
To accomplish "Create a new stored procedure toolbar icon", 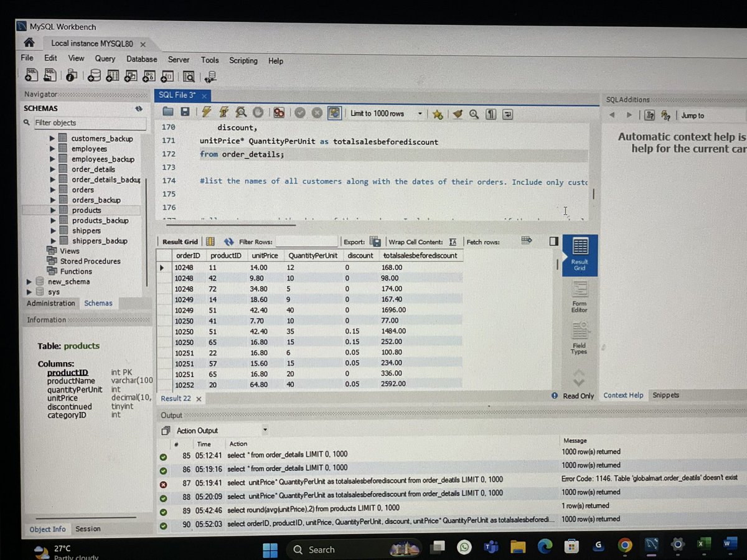I will [x=150, y=76].
